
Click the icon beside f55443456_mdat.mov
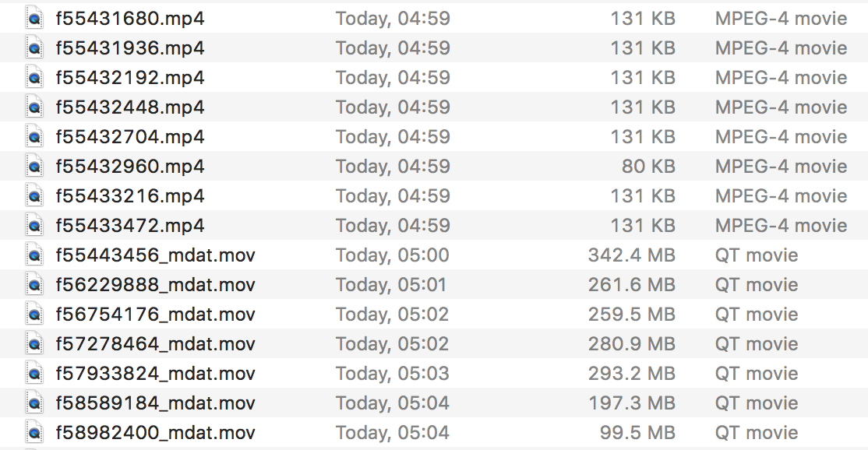(x=34, y=255)
